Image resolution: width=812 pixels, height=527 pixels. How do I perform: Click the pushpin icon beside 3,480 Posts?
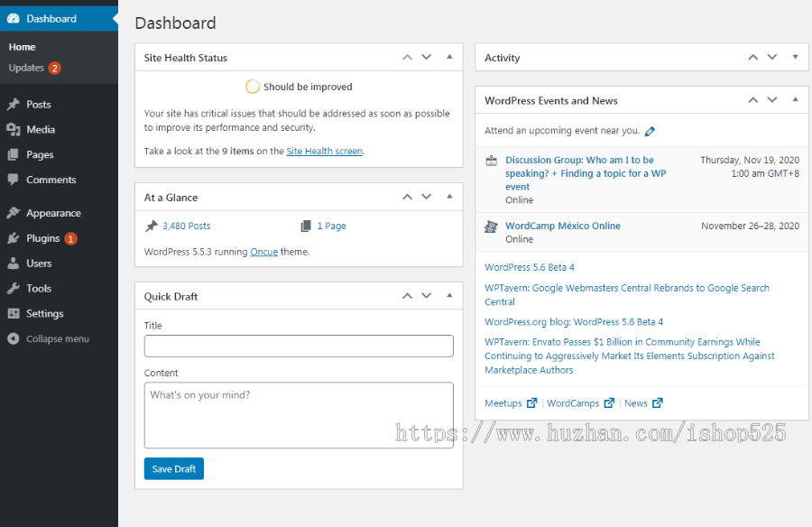pyautogui.click(x=152, y=226)
